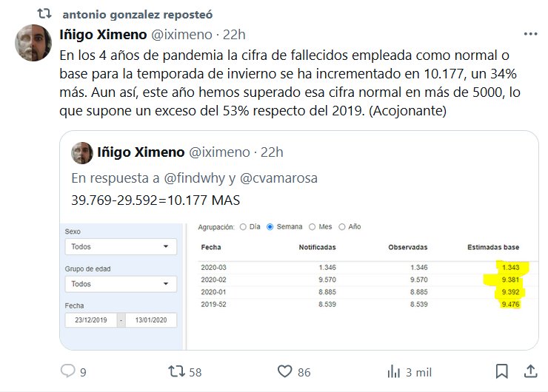The height and width of the screenshot is (392, 548).
Task: Open the three-dot more options menu
Action: tap(530, 34)
